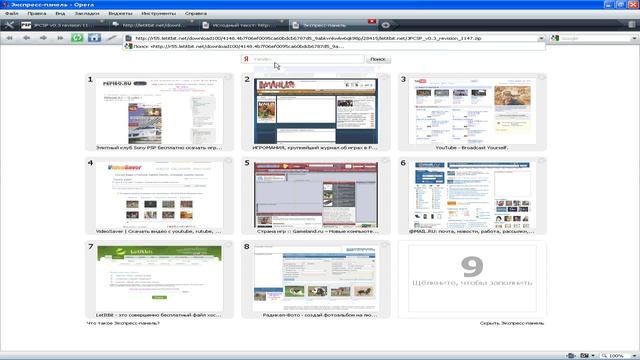Image resolution: width=640 pixels, height=360 pixels.
Task: Open Speed Dial 4 VideoSaver thumbnail
Action: click(x=159, y=195)
